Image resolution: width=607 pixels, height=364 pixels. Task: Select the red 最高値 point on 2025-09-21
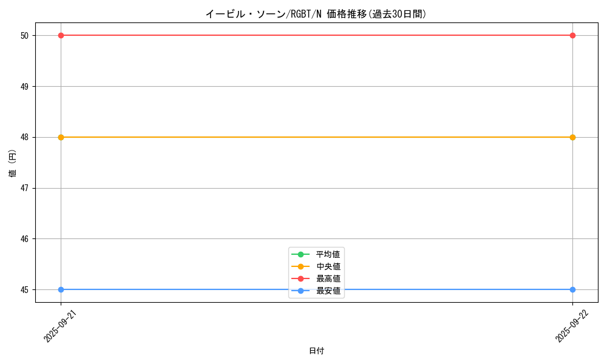pyautogui.click(x=61, y=35)
